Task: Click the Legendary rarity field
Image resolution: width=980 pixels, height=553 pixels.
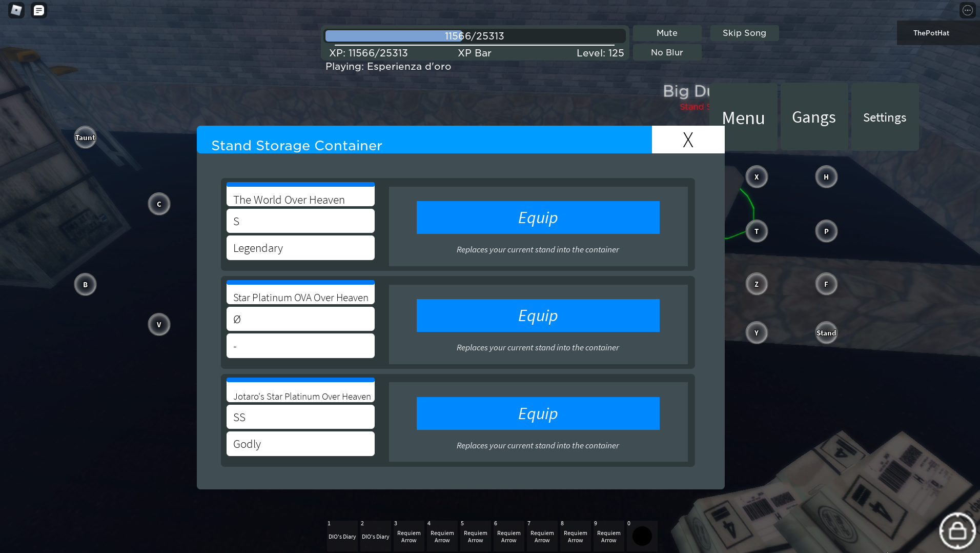Action: click(x=300, y=248)
